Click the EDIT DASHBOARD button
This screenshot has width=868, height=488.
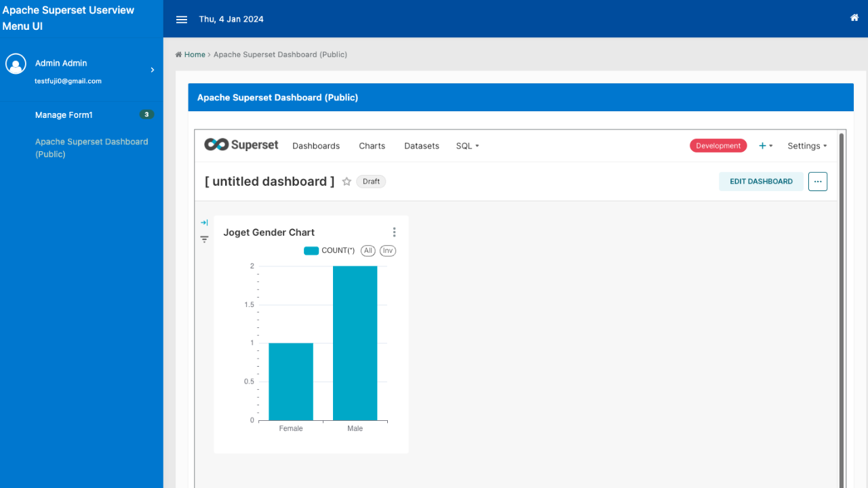pyautogui.click(x=761, y=182)
